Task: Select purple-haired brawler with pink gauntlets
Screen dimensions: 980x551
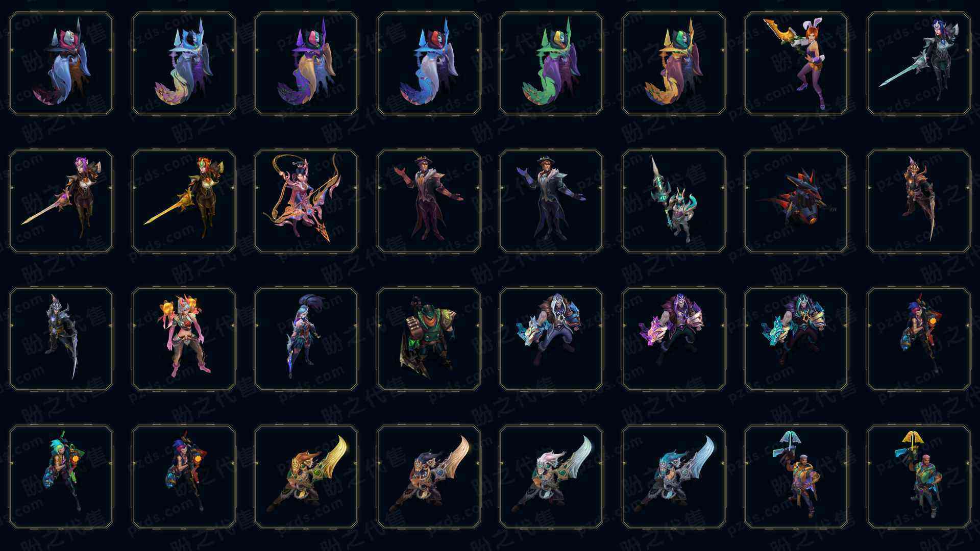Action: point(674,339)
